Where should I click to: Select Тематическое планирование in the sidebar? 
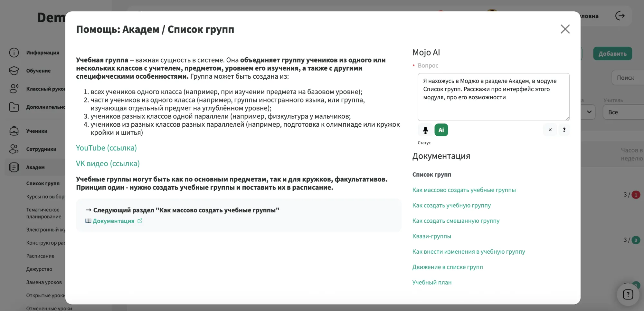[x=43, y=213]
